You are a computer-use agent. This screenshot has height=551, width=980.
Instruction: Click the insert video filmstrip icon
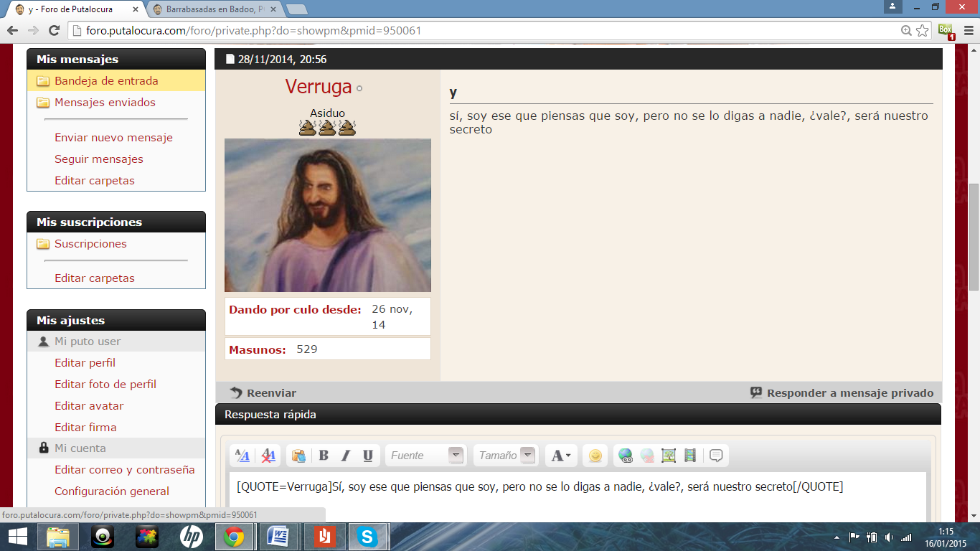(x=690, y=456)
